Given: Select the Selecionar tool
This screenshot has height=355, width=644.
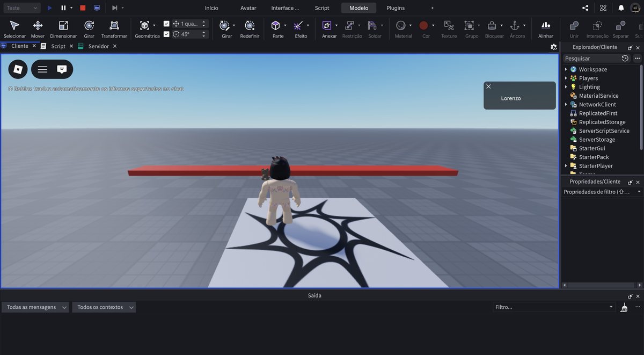Looking at the screenshot, I should click(14, 29).
